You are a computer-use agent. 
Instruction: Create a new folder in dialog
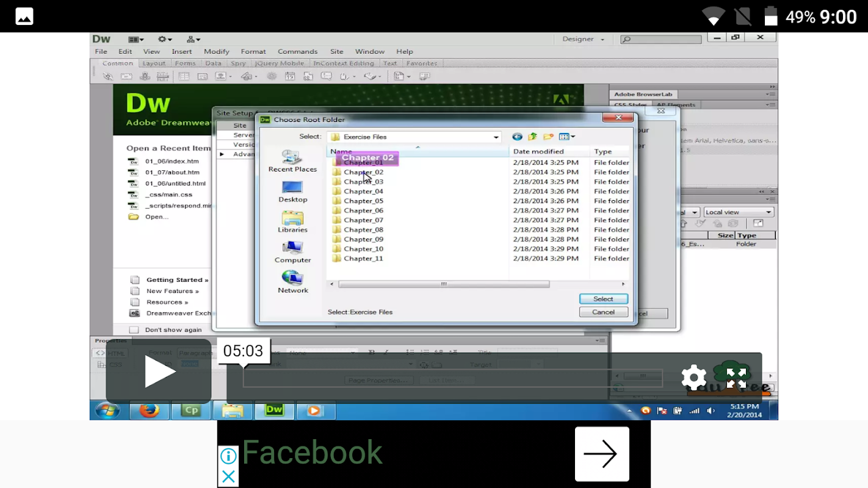click(548, 137)
